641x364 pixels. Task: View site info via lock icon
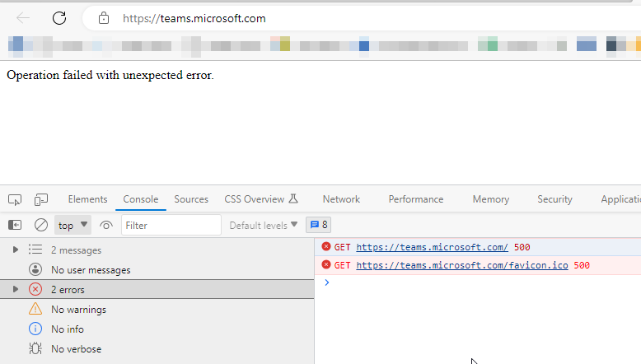104,18
